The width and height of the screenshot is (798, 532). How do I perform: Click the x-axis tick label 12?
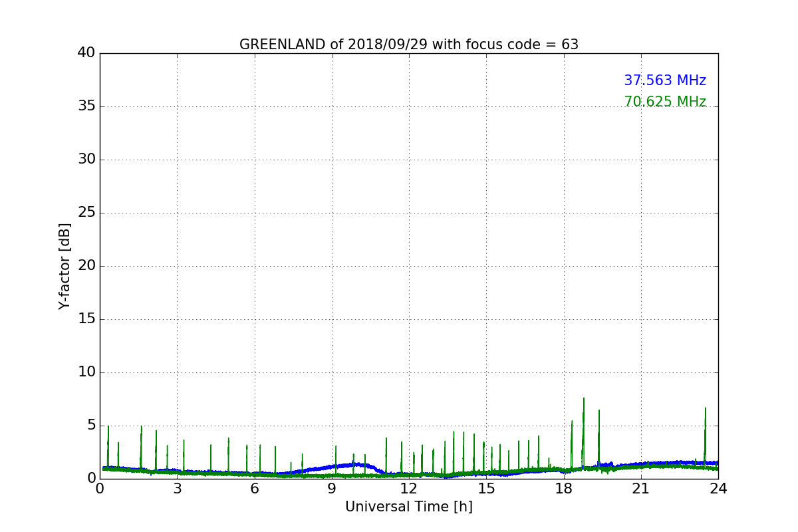pyautogui.click(x=409, y=489)
